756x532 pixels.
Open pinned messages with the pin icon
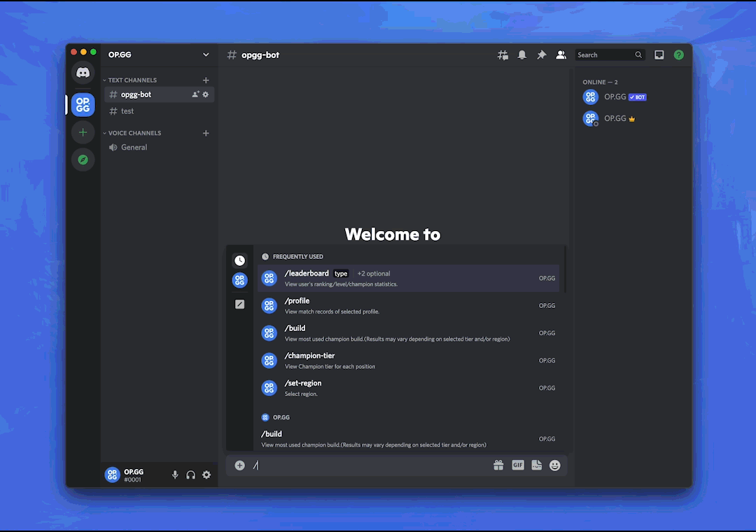tap(541, 55)
